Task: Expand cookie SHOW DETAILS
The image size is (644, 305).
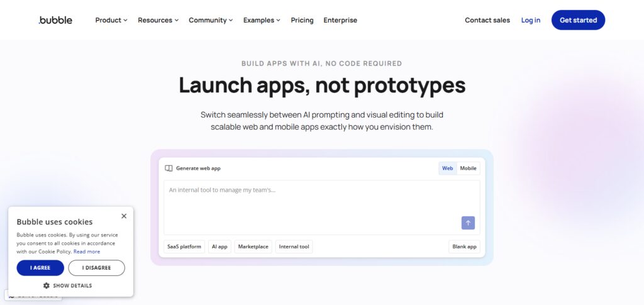Action: pos(68,286)
